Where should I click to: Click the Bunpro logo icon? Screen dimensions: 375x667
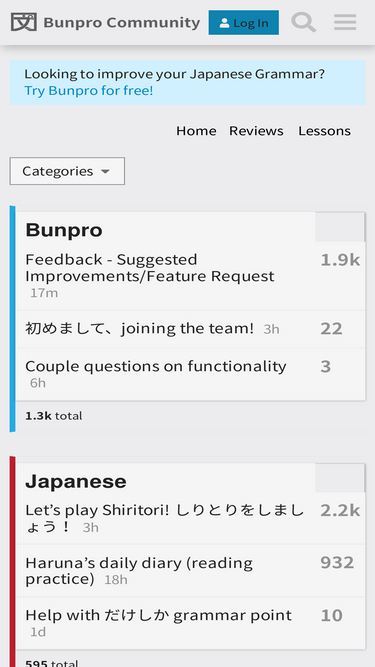[x=24, y=22]
